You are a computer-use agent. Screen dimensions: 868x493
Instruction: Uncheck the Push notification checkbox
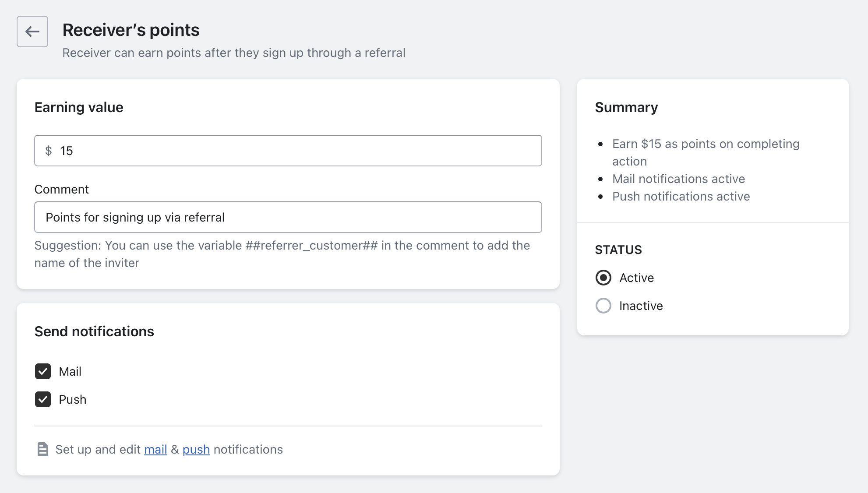(43, 399)
